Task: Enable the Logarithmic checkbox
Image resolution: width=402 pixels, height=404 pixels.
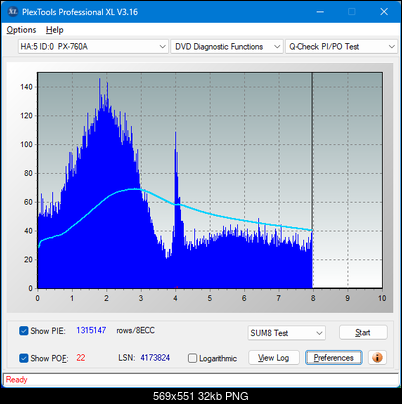Action: 192,358
